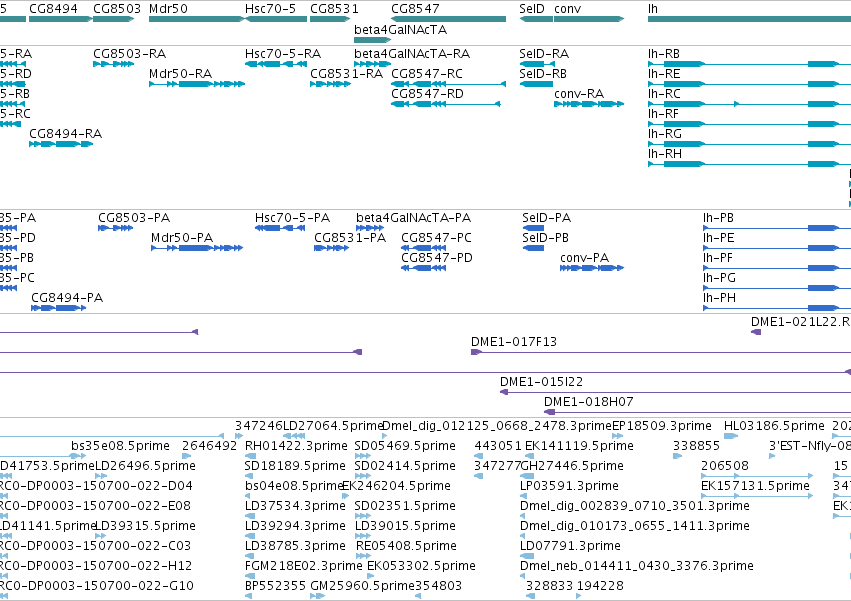851x601 pixels.
Task: Select the Ih-PE protein feature
Action: pyautogui.click(x=777, y=248)
